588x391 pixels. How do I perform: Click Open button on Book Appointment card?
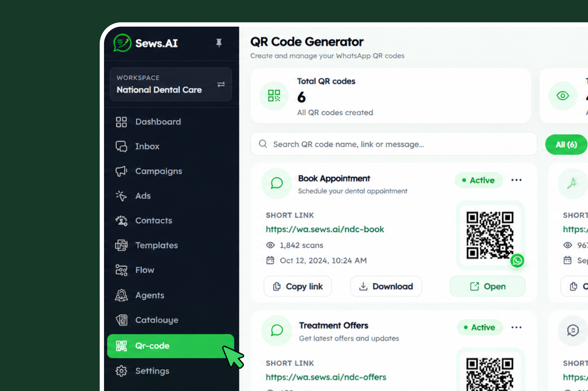pyautogui.click(x=487, y=287)
